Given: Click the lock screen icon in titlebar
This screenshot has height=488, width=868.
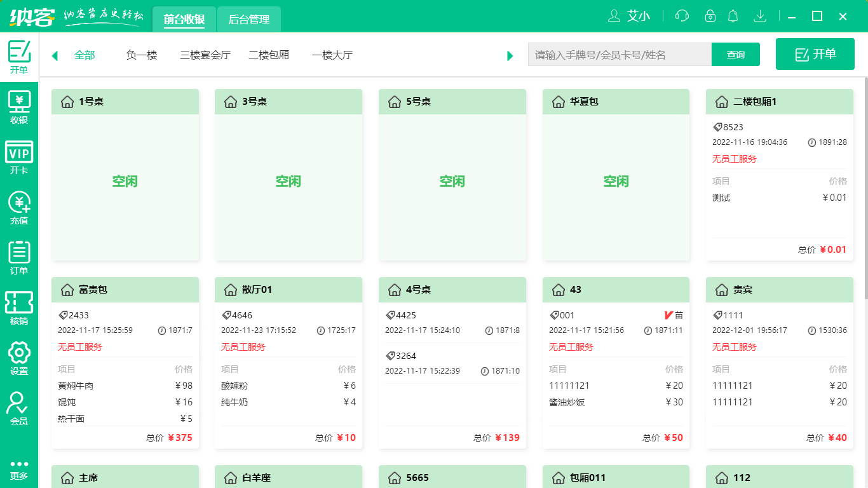Looking at the screenshot, I should [x=707, y=16].
